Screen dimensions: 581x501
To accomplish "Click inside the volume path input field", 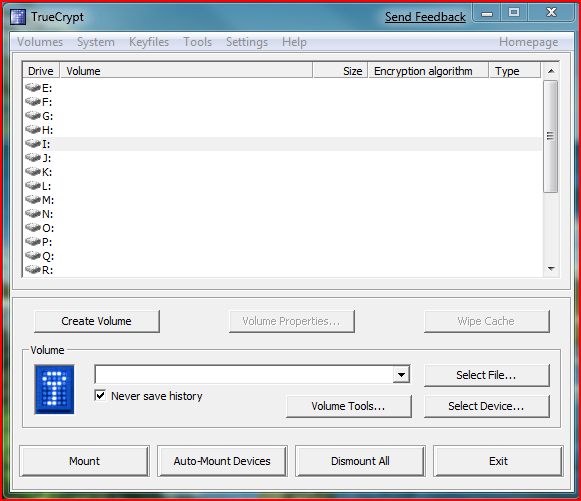I will pyautogui.click(x=244, y=375).
